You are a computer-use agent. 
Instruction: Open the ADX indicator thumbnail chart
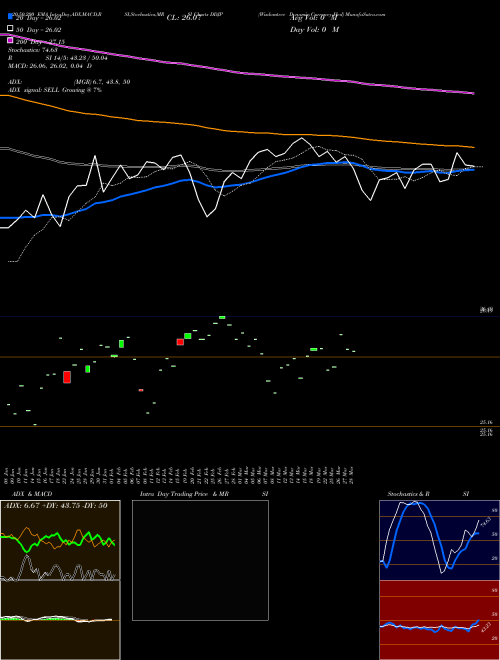click(60, 540)
